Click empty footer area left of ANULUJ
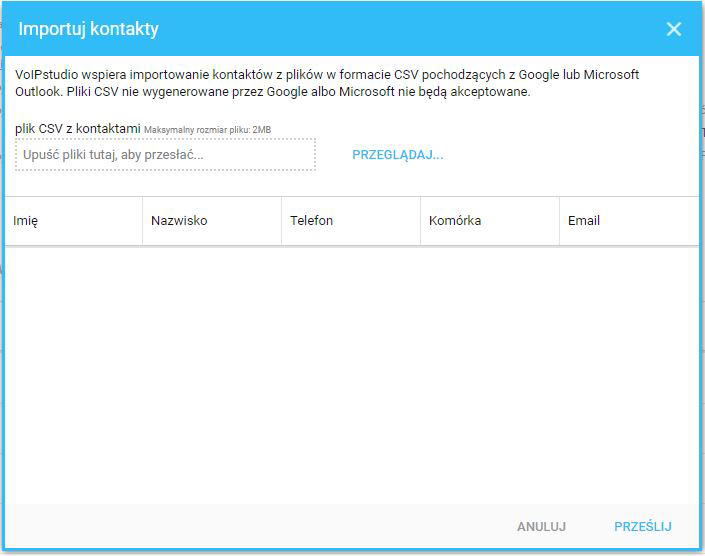Screen dimensions: 705x556 (250, 527)
